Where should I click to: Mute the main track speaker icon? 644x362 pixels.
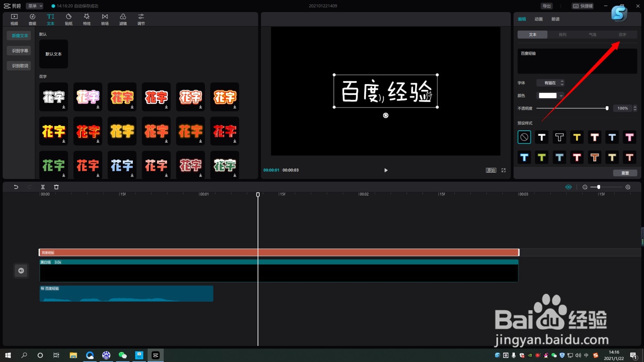click(21, 271)
